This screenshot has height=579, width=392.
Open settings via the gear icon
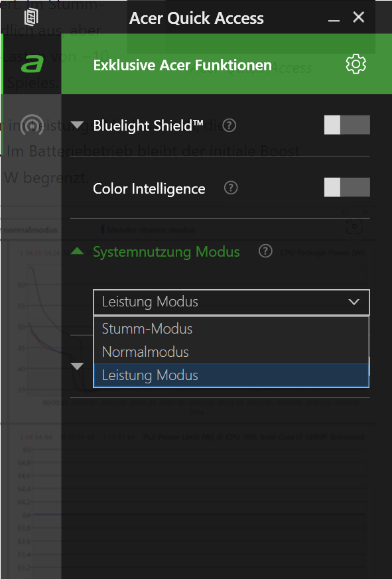356,64
